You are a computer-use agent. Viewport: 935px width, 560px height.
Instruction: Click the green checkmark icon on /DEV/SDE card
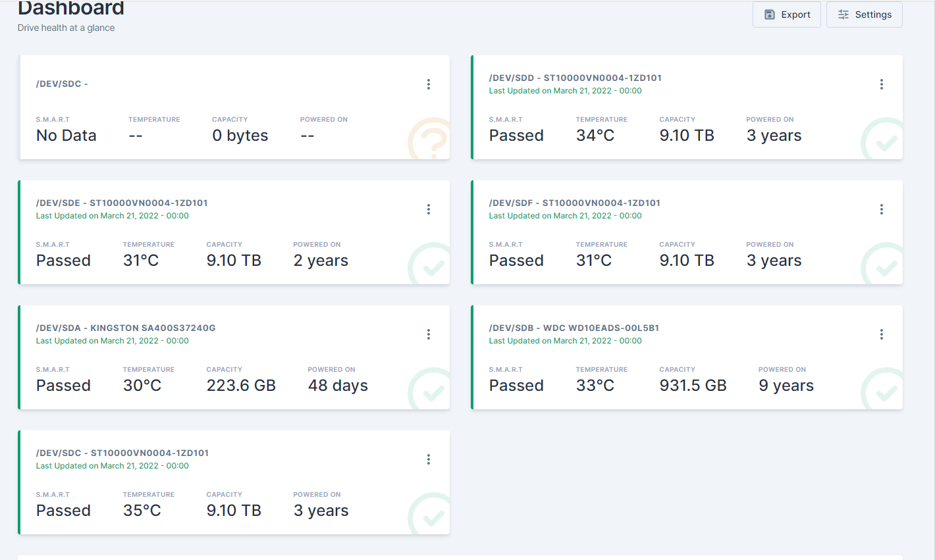point(431,265)
